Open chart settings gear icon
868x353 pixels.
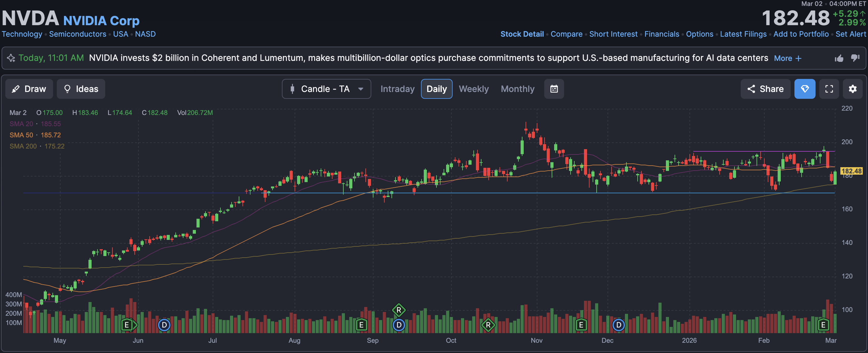pos(852,89)
